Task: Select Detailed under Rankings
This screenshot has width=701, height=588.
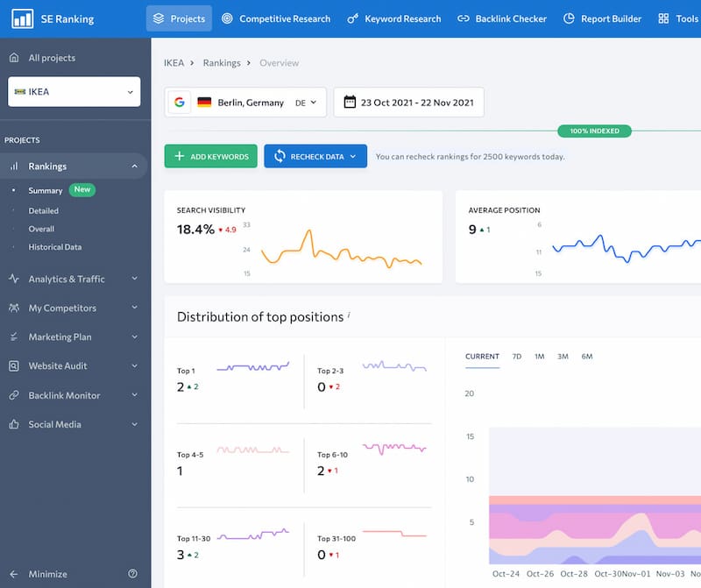Action: pos(43,210)
